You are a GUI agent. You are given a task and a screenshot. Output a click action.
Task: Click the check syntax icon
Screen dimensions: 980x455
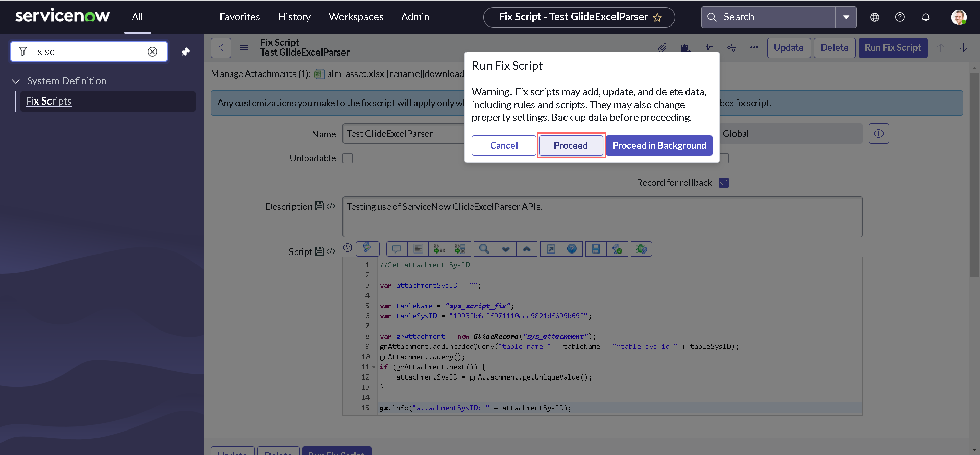coord(617,249)
